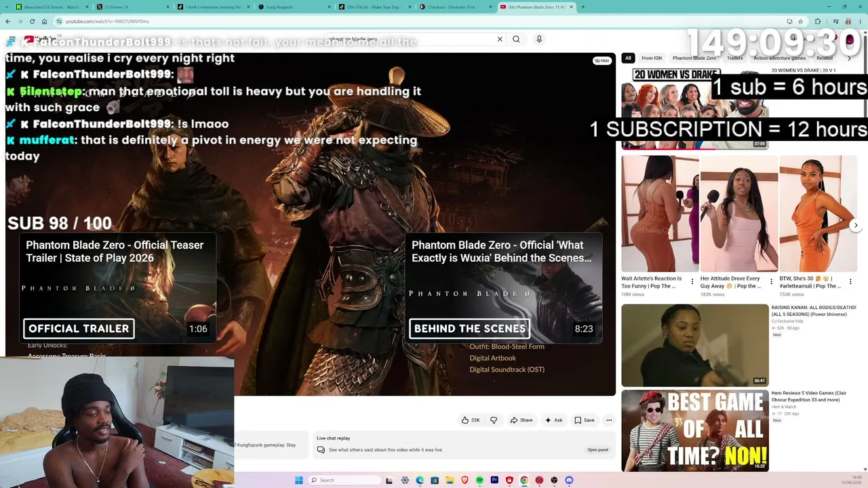Open the Behind the Scenes end card
This screenshot has width=868, height=488.
(503, 288)
